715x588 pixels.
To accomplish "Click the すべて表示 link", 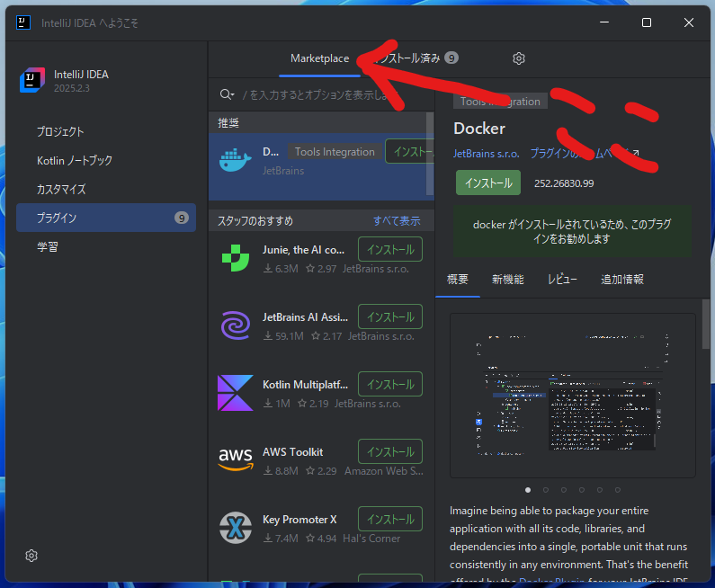I will (397, 220).
